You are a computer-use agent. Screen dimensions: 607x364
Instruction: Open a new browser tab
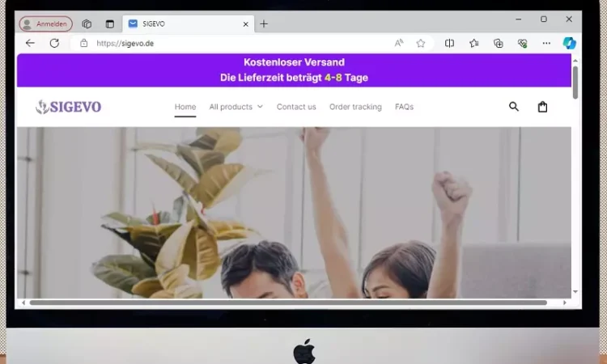[x=264, y=24]
